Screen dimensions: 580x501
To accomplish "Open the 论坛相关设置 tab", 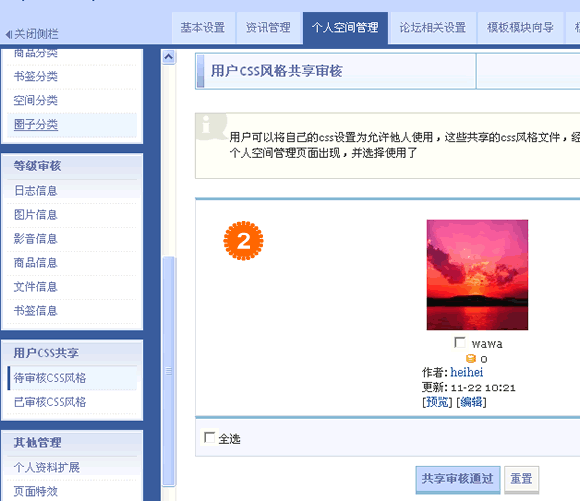I will point(433,28).
